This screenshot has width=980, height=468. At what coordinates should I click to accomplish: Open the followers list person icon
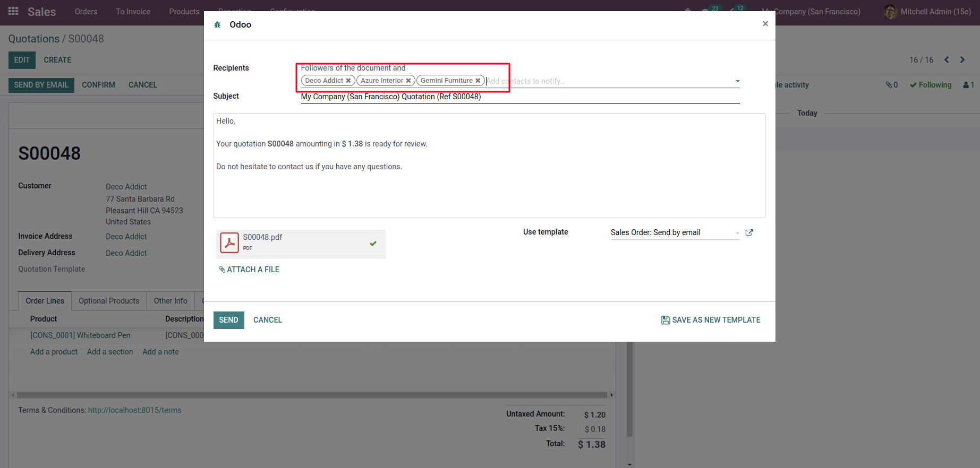969,85
